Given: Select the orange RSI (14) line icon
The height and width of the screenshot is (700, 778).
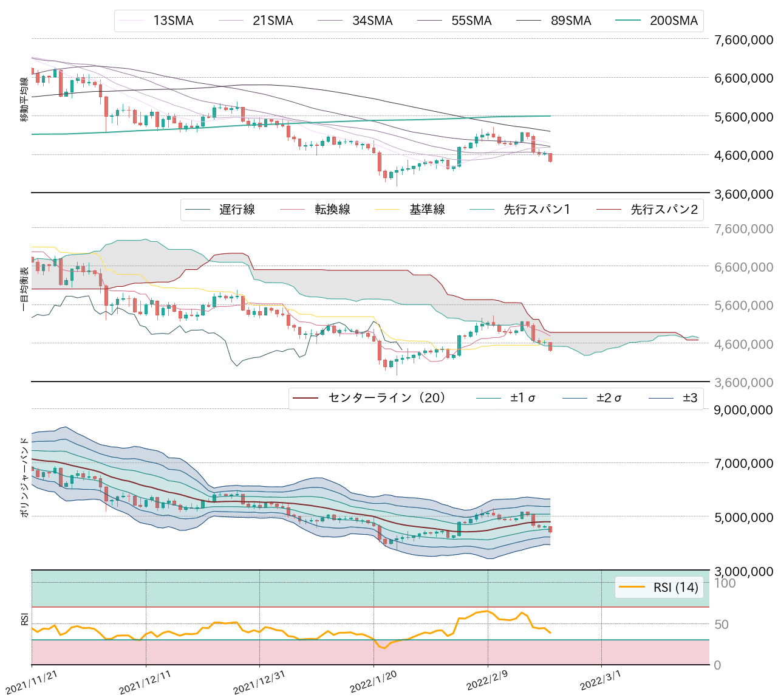Looking at the screenshot, I should tap(633, 587).
